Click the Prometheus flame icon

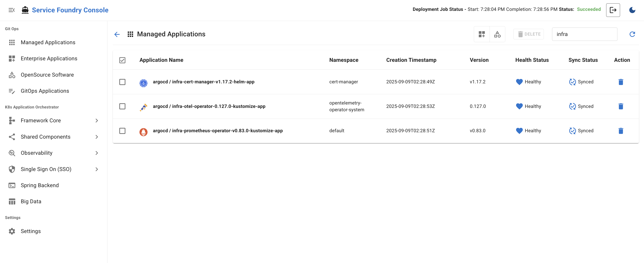click(144, 132)
